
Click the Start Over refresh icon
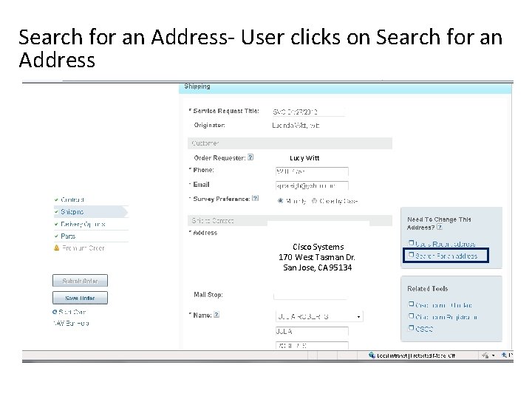click(x=55, y=312)
